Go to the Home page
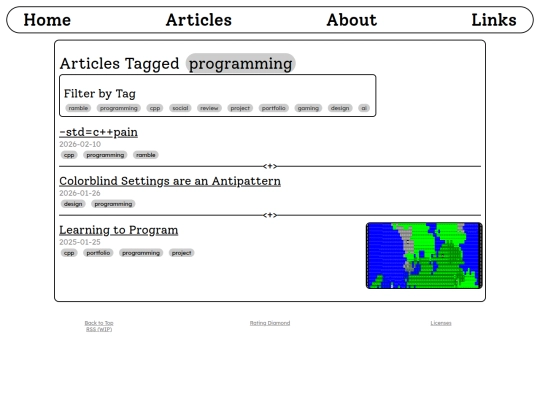The image size is (540, 405). (x=47, y=20)
